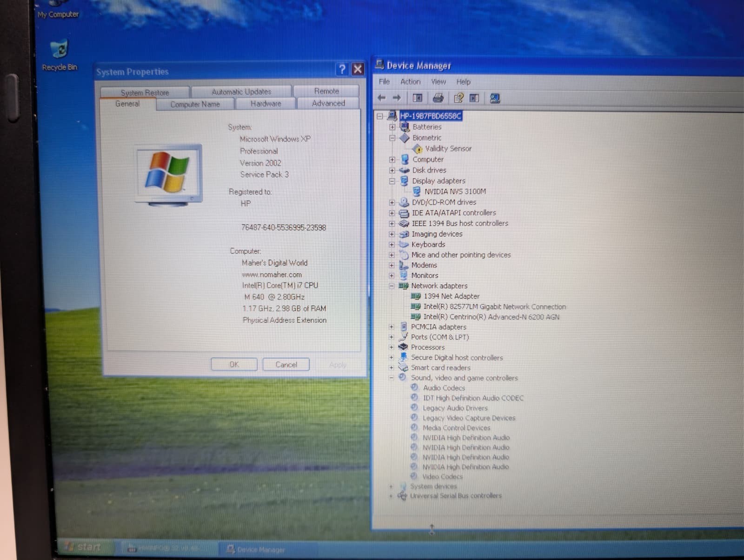Expand the Monitors category
The height and width of the screenshot is (560, 744).
[x=392, y=275]
